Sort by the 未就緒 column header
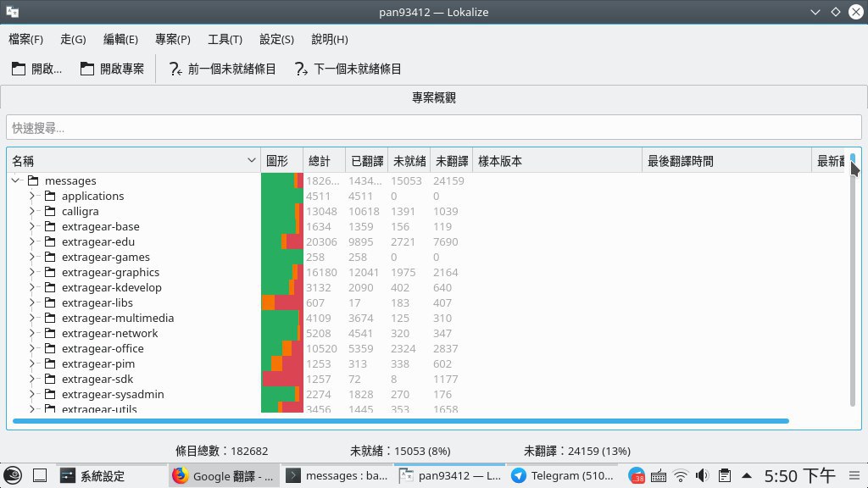Screen dimensions: 868x488 (x=409, y=161)
